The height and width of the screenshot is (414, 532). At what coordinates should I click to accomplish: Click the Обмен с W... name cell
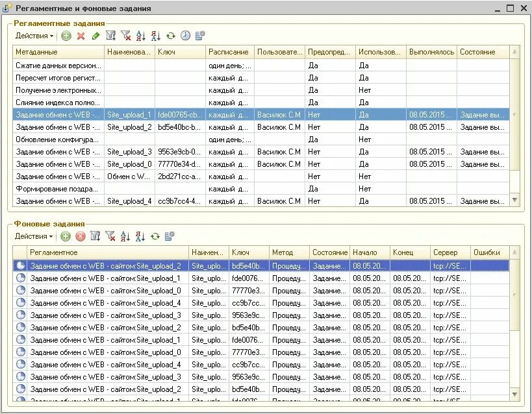click(130, 177)
